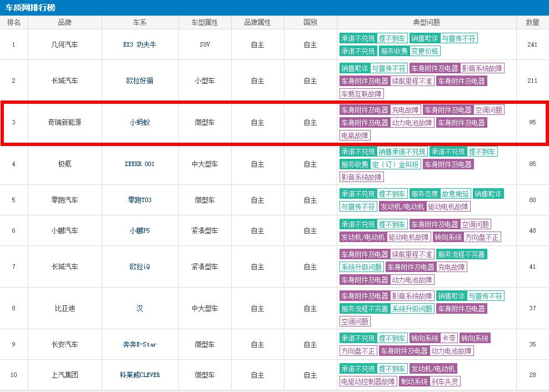Screen dimensions: 549x392
Task: Click the 车质网排行榜 title bar
Action: point(31,7)
